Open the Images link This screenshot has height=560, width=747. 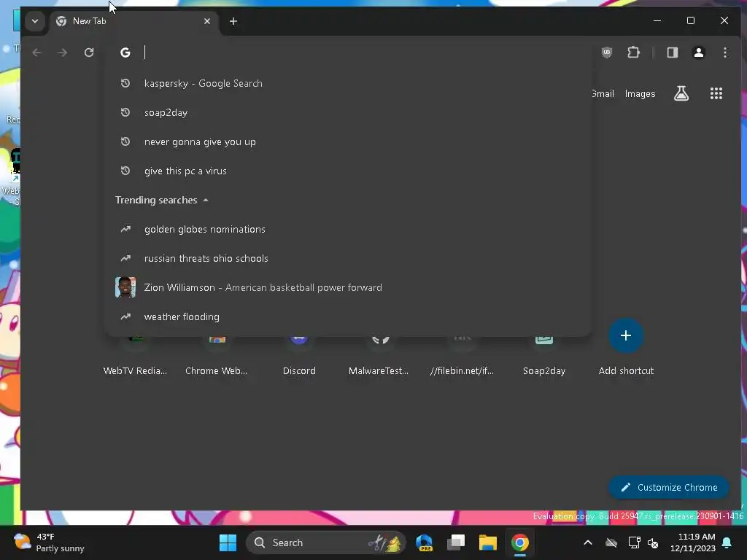click(x=640, y=94)
